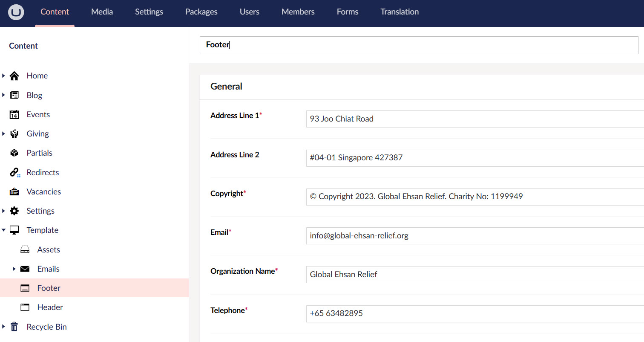Click the Template monitor icon
This screenshot has height=342, width=644.
click(x=14, y=230)
